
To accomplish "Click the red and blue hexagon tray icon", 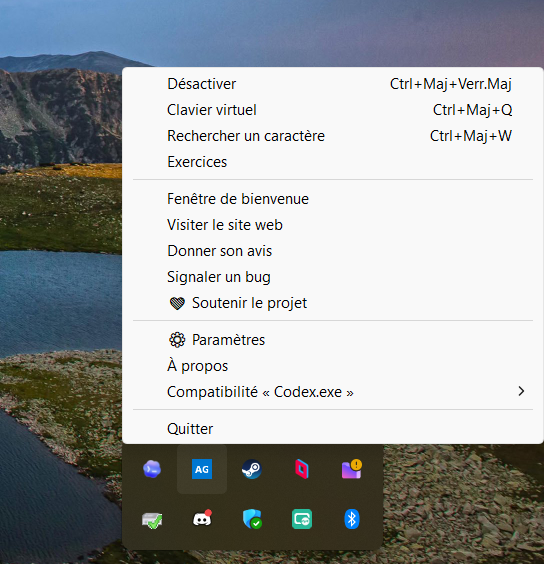I will click(x=302, y=469).
